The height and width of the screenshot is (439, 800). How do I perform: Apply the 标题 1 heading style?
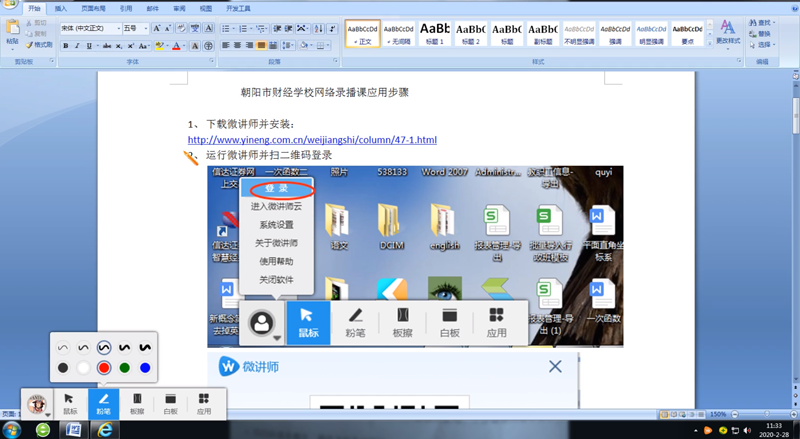(434, 34)
